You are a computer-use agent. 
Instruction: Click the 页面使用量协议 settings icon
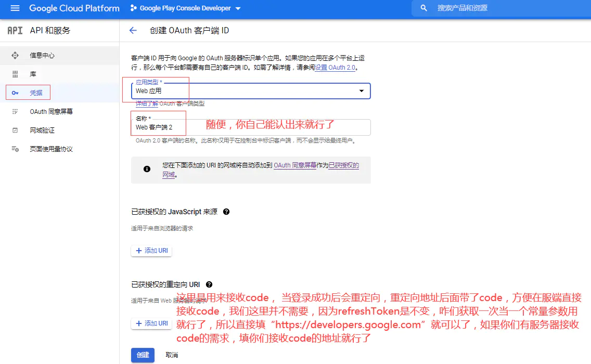(x=15, y=149)
